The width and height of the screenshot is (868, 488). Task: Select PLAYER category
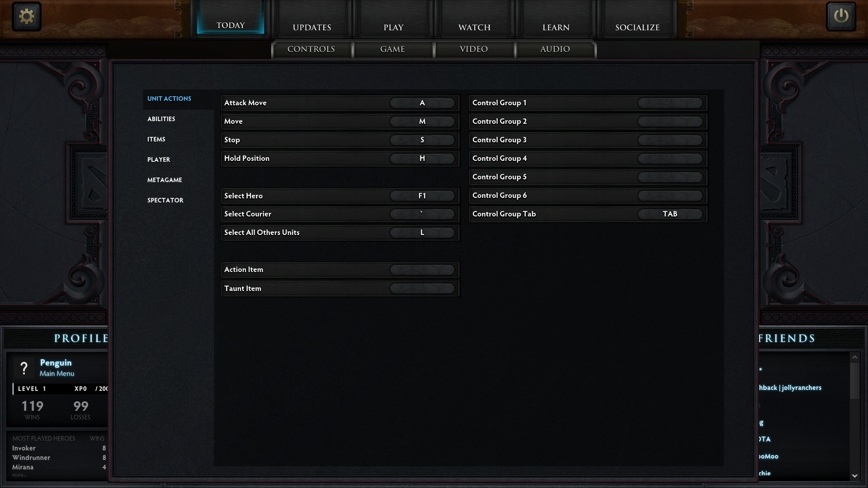coord(159,160)
